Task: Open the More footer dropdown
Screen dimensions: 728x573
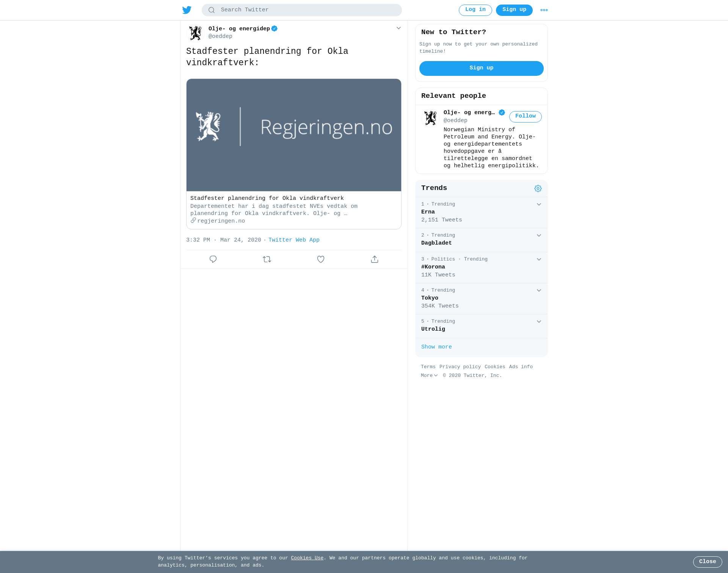Action: point(429,375)
